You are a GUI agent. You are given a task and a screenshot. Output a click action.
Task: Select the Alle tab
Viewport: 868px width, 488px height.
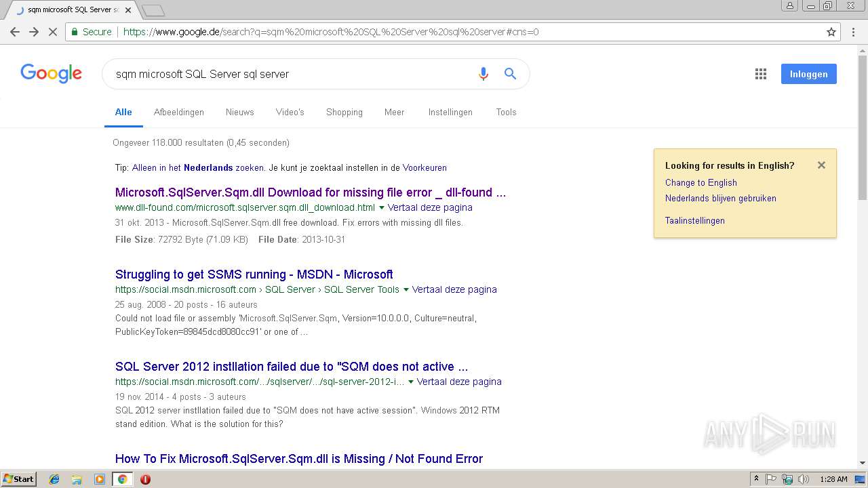click(123, 113)
